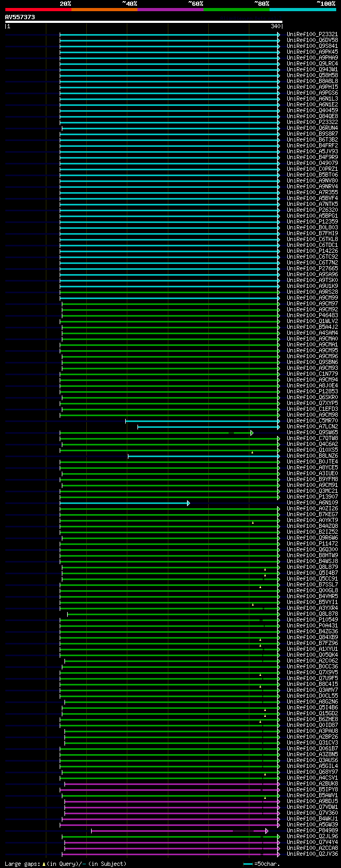This screenshot has width=341, height=868.
Task: Click the "=50char." scale legend
Action: pos(262,864)
